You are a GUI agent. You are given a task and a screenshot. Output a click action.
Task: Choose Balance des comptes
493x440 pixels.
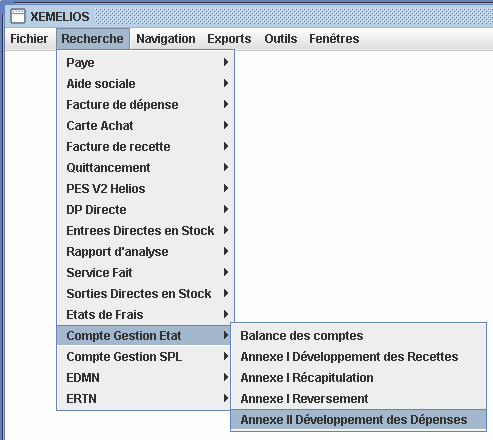(359, 335)
